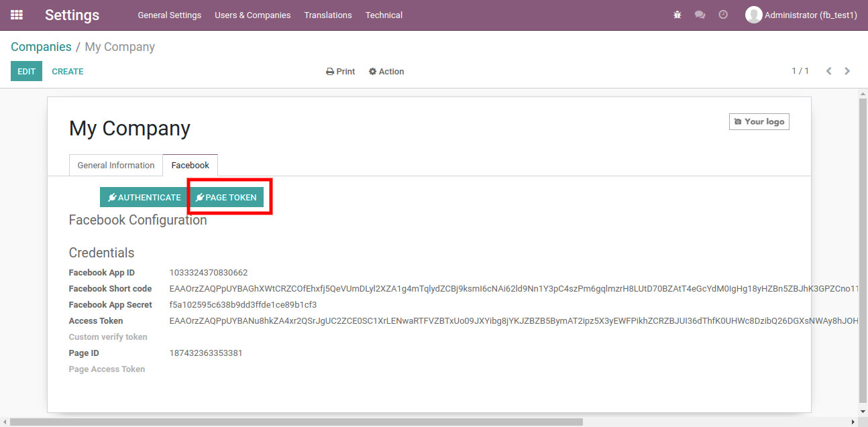868x427 pixels.
Task: Go to previous record arrow
Action: tap(829, 71)
